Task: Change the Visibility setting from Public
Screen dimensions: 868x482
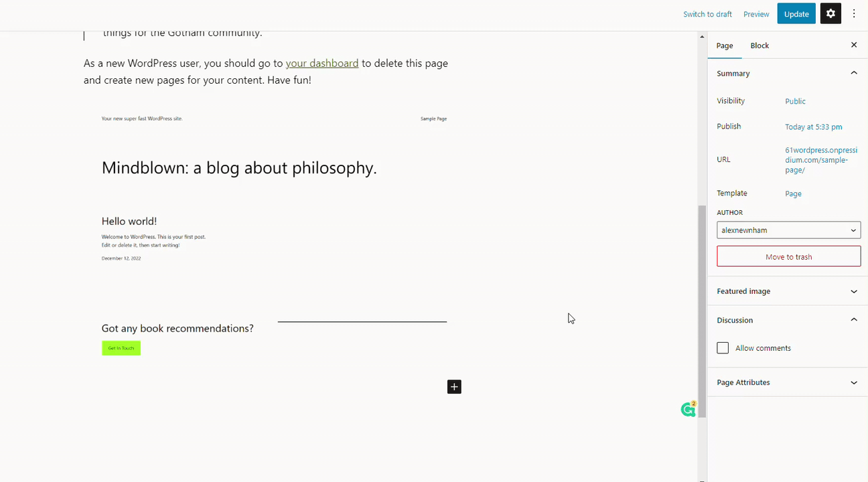Action: (x=795, y=101)
